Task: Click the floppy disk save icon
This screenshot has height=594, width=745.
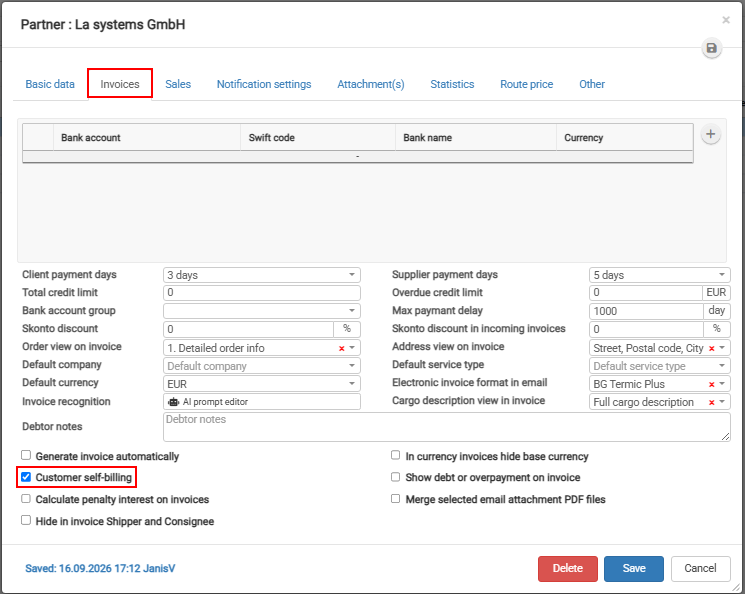Action: pos(711,48)
